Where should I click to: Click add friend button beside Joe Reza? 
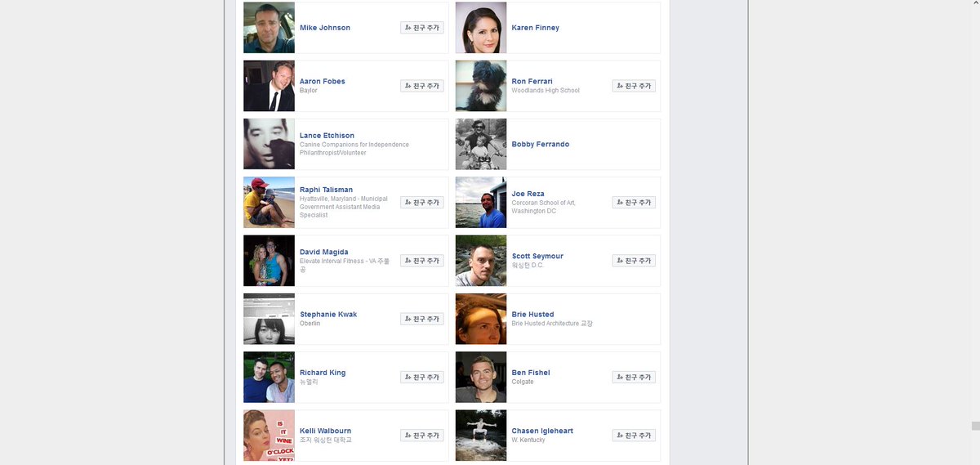(634, 203)
